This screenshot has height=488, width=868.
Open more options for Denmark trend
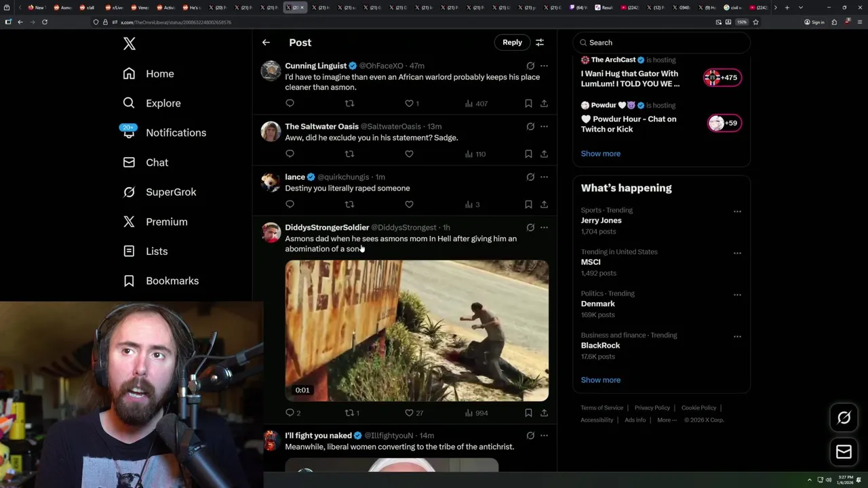(737, 295)
